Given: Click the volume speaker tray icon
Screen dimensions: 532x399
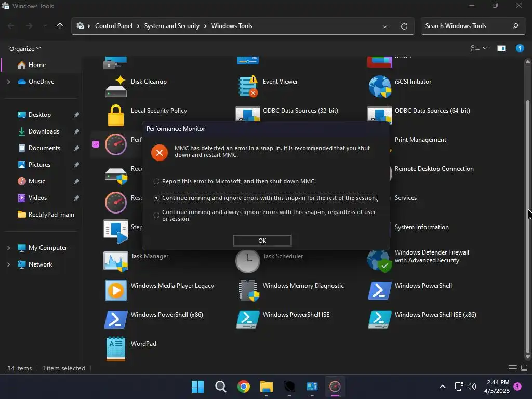Looking at the screenshot, I should (472, 387).
